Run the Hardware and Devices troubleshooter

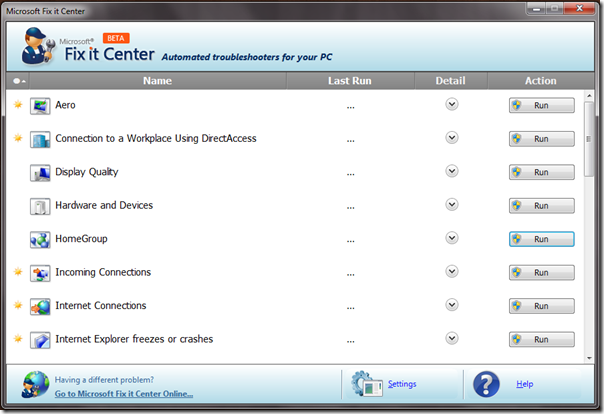click(542, 206)
